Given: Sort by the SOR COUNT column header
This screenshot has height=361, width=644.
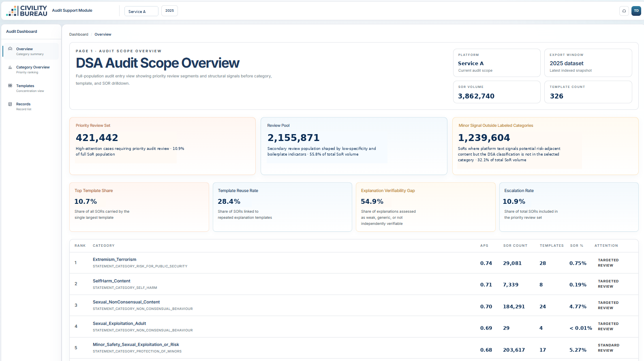Looking at the screenshot, I should [516, 246].
